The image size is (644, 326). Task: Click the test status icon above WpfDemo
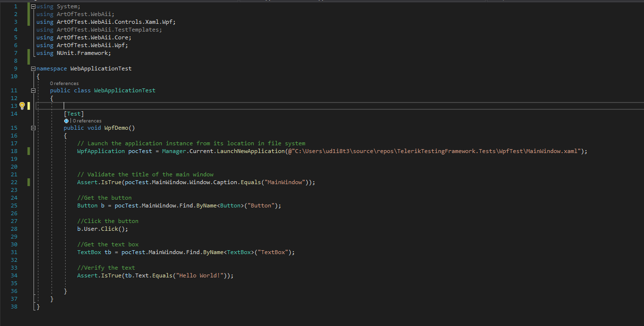(x=66, y=121)
